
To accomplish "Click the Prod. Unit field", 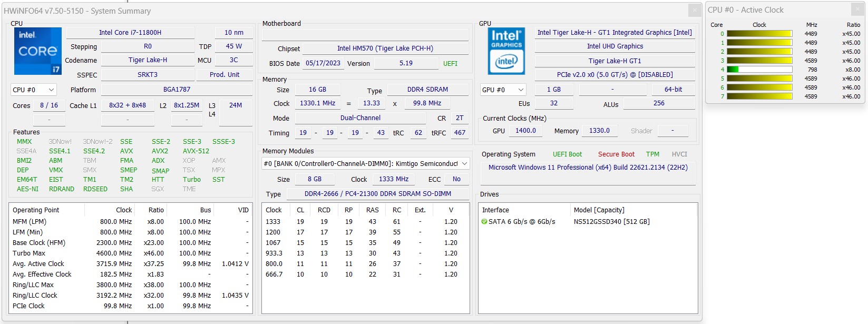I will point(225,75).
